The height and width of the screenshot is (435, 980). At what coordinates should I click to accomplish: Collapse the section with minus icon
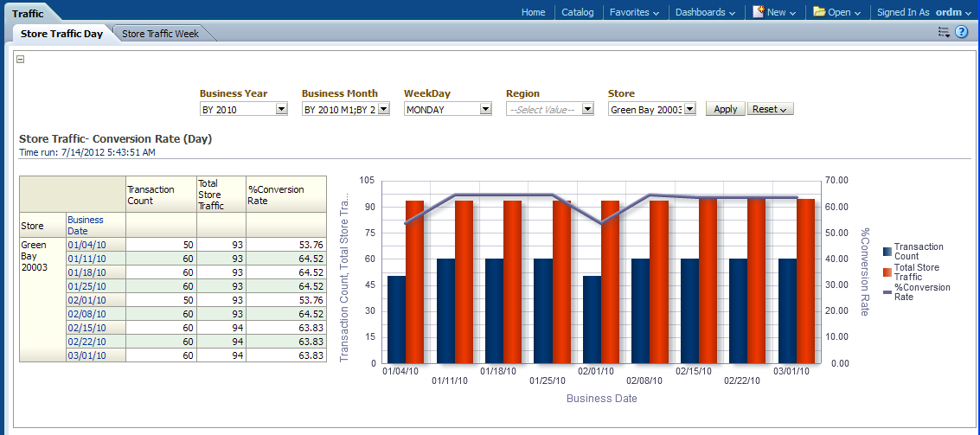[20, 59]
